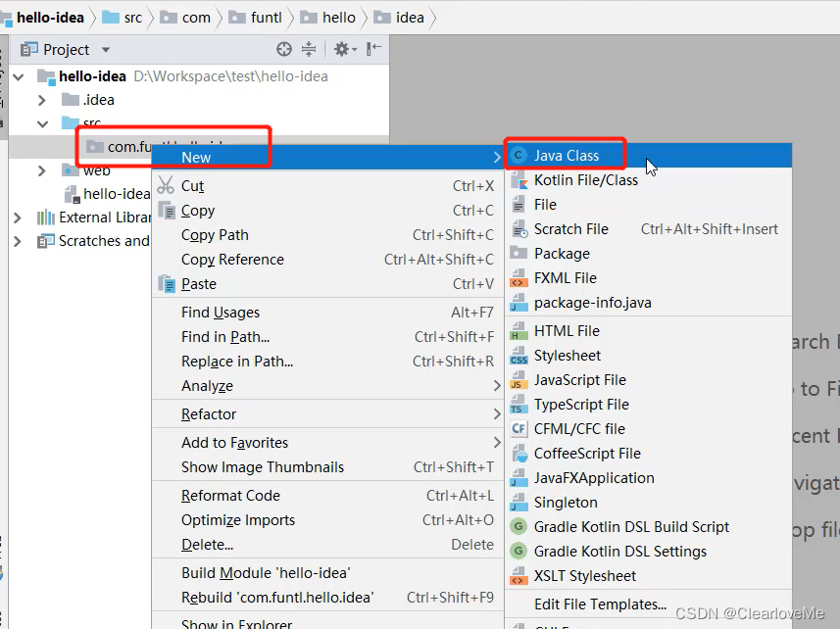This screenshot has width=840, height=629.
Task: Click the locate opened file crosshair icon
Action: [284, 49]
